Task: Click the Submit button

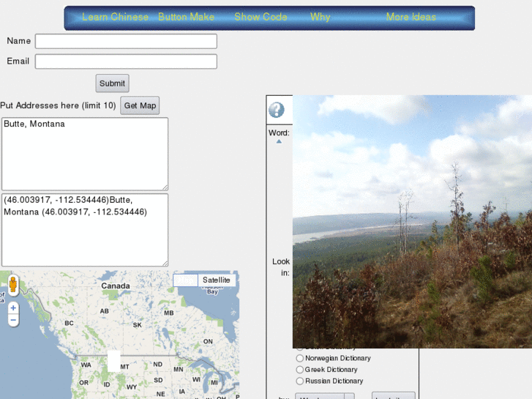Action: click(x=112, y=83)
